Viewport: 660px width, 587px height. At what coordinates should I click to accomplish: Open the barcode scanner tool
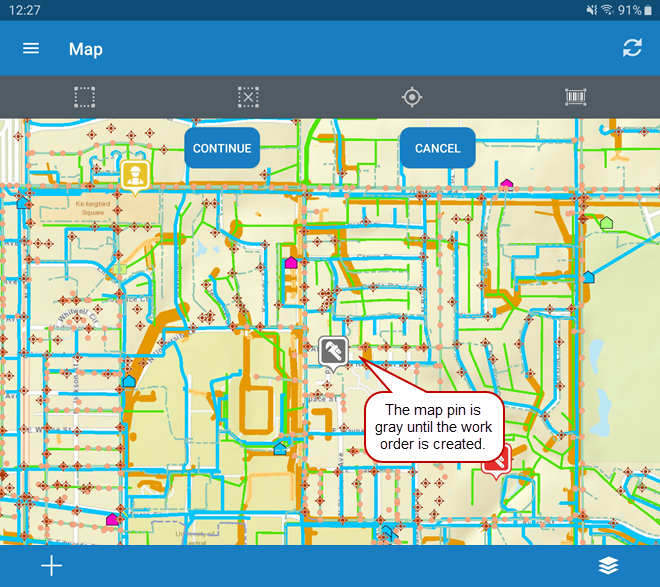575,97
